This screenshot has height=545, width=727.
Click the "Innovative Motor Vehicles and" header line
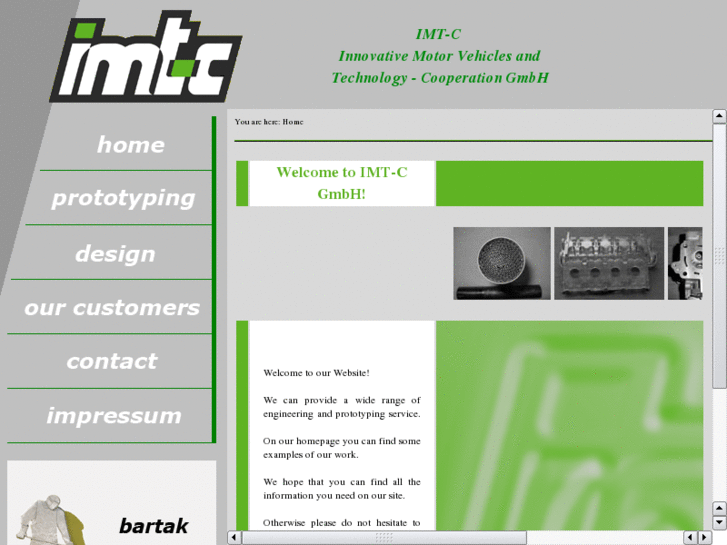[439, 56]
